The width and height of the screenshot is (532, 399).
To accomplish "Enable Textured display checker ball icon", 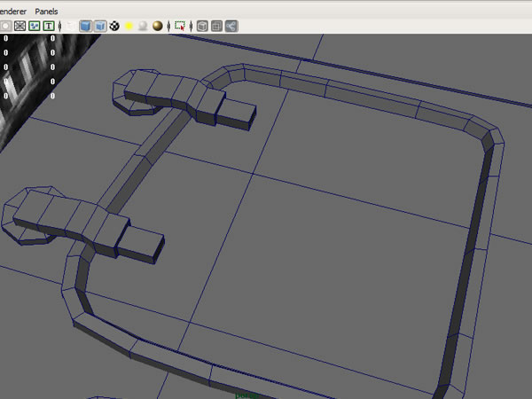I will point(114,26).
